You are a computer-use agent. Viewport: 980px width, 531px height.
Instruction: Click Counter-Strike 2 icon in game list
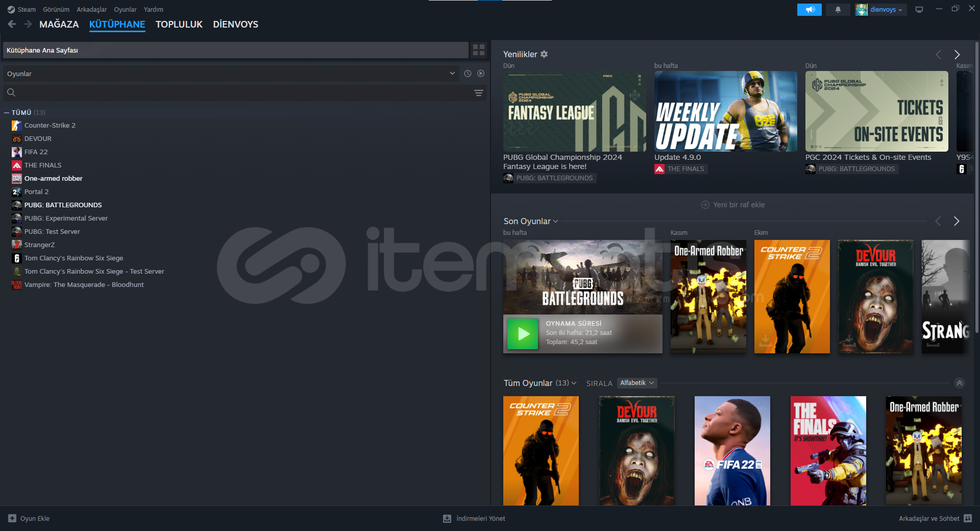(x=17, y=126)
